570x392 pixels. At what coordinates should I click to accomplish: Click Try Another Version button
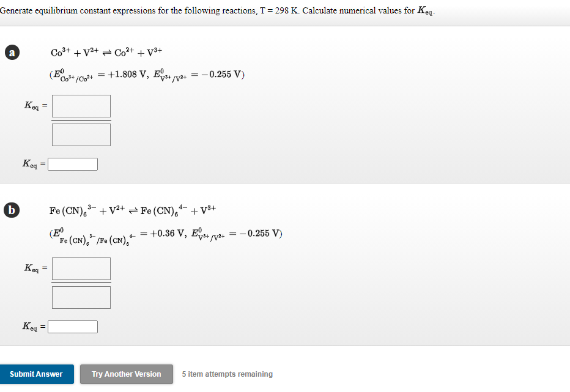126,374
